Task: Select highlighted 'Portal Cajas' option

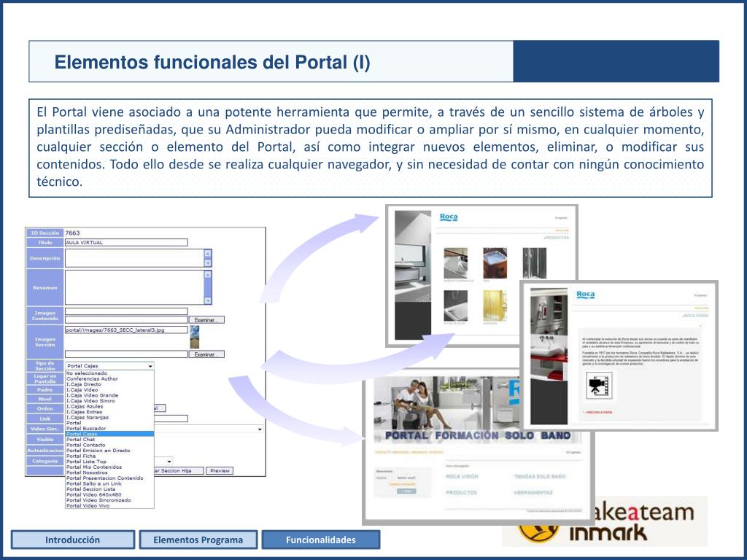Action: point(109,434)
